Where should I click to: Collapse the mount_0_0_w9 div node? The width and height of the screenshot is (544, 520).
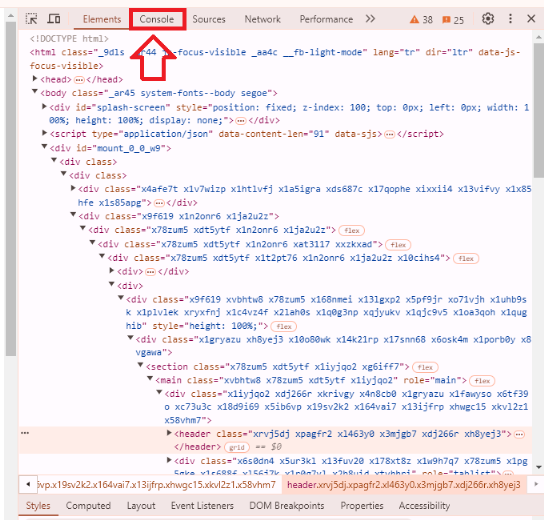(44, 146)
